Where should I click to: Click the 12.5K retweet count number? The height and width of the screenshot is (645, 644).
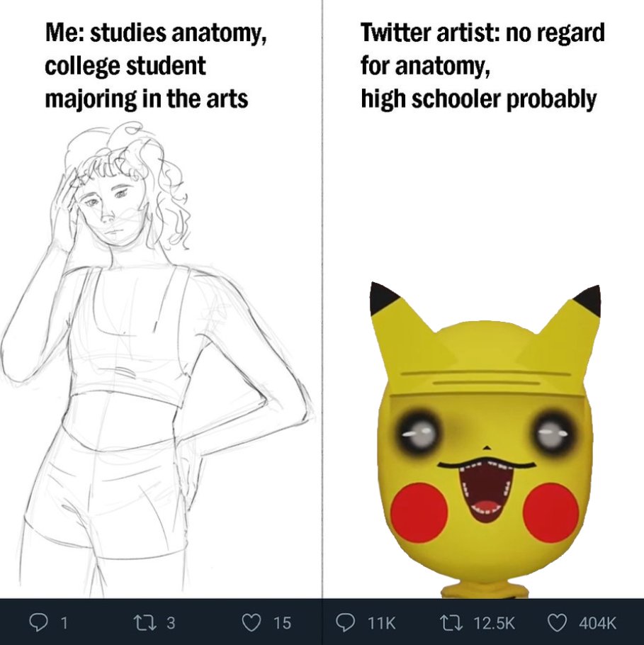coord(495,623)
